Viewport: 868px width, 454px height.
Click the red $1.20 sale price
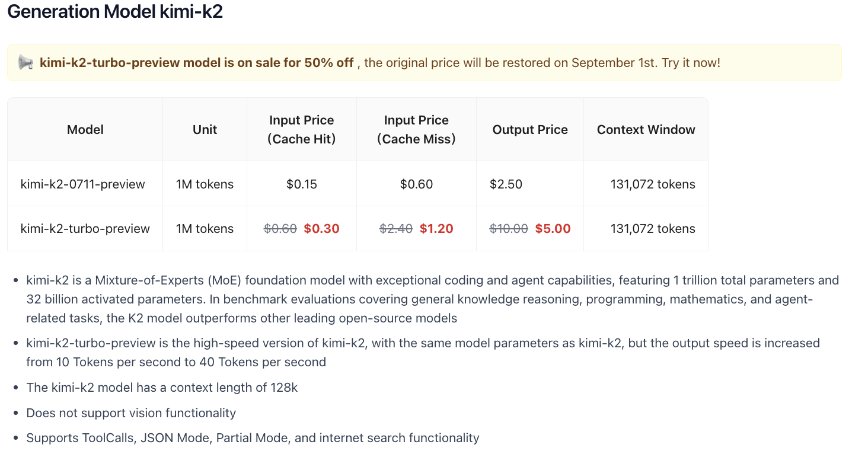[436, 229]
